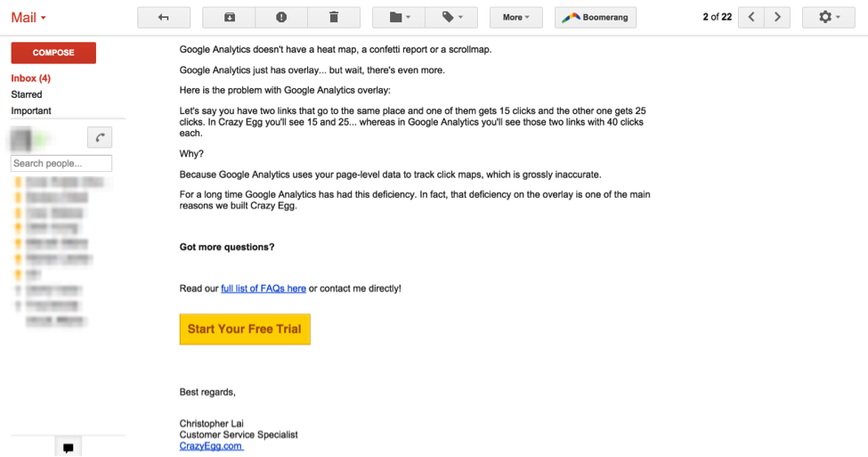868x457 pixels.
Task: Open the Important folder
Action: pos(31,110)
